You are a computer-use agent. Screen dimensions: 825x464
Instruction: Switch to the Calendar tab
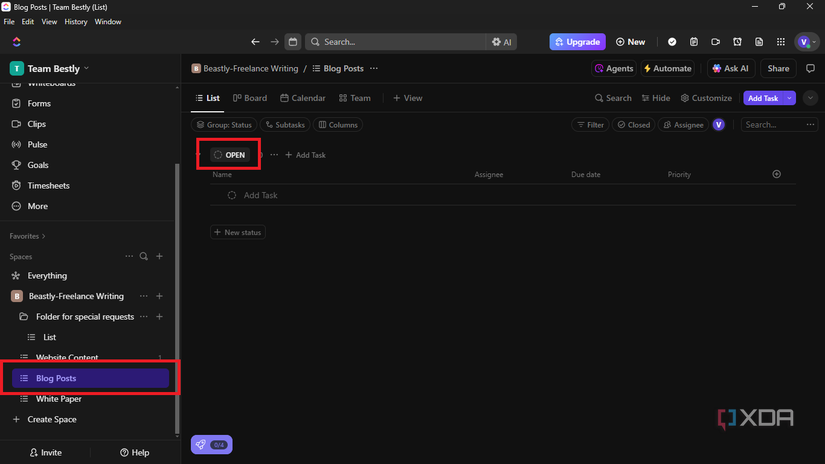[303, 98]
